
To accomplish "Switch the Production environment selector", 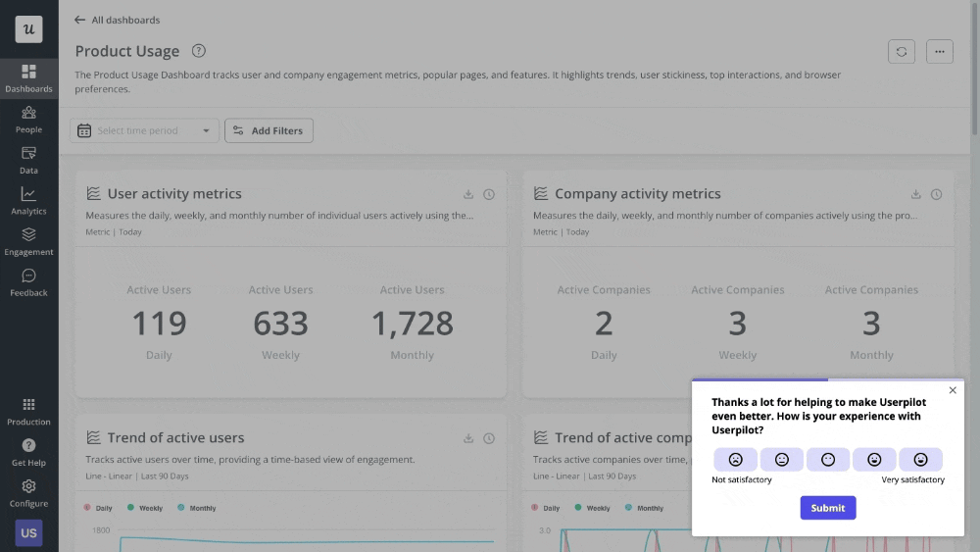I will pyautogui.click(x=28, y=411).
